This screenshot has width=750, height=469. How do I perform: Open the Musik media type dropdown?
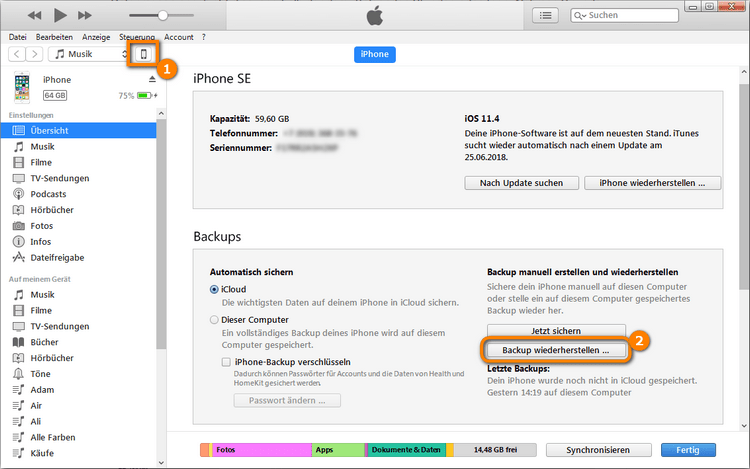click(90, 54)
